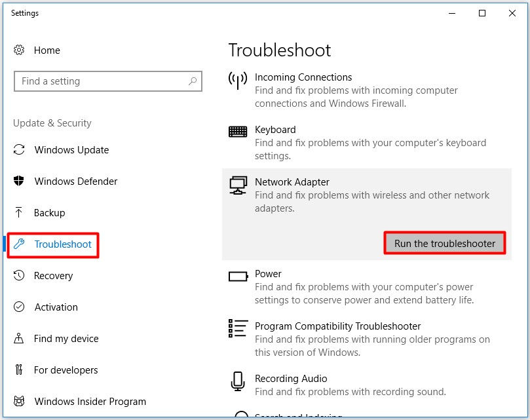Click the Windows Update refresh icon

(19, 150)
